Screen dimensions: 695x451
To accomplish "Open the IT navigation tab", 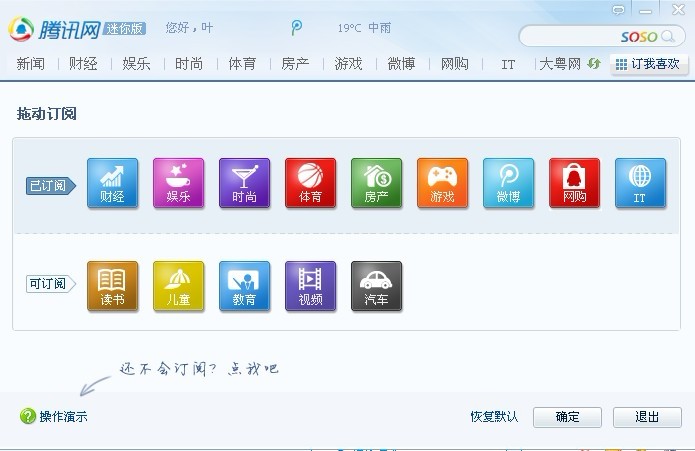I will 508,65.
